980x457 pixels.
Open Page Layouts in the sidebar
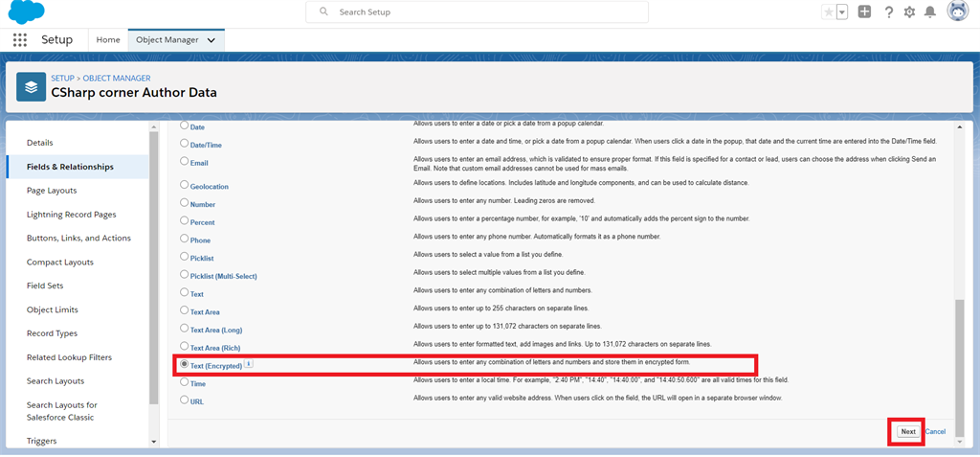(x=52, y=191)
